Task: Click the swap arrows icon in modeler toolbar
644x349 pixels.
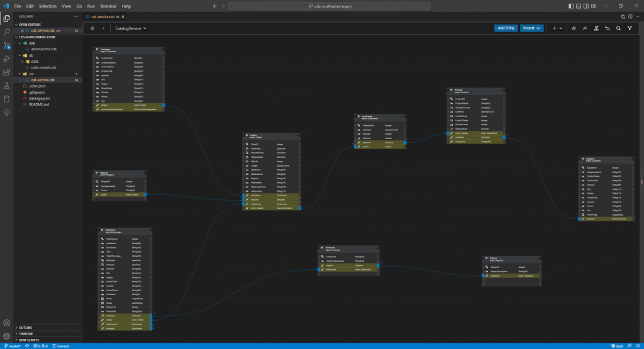Action: pyautogui.click(x=607, y=28)
